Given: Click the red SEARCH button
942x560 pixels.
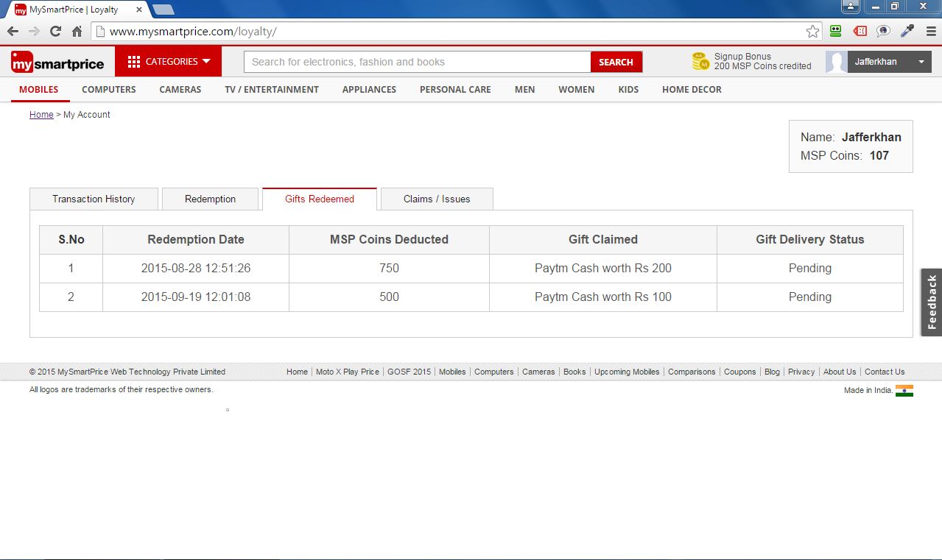Looking at the screenshot, I should pyautogui.click(x=616, y=62).
